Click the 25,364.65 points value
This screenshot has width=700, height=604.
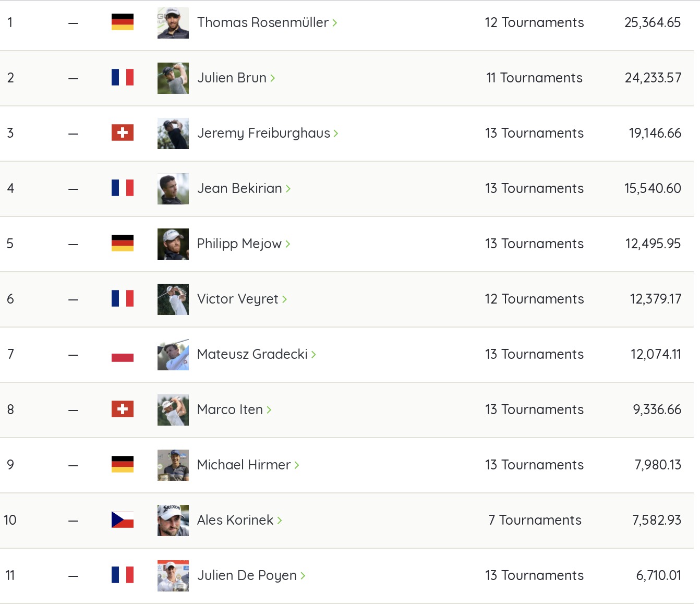653,22
